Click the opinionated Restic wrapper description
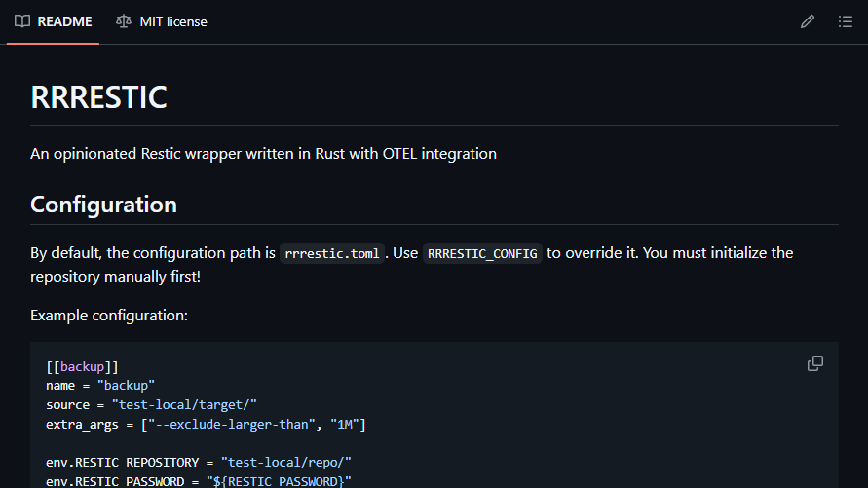 [x=263, y=153]
